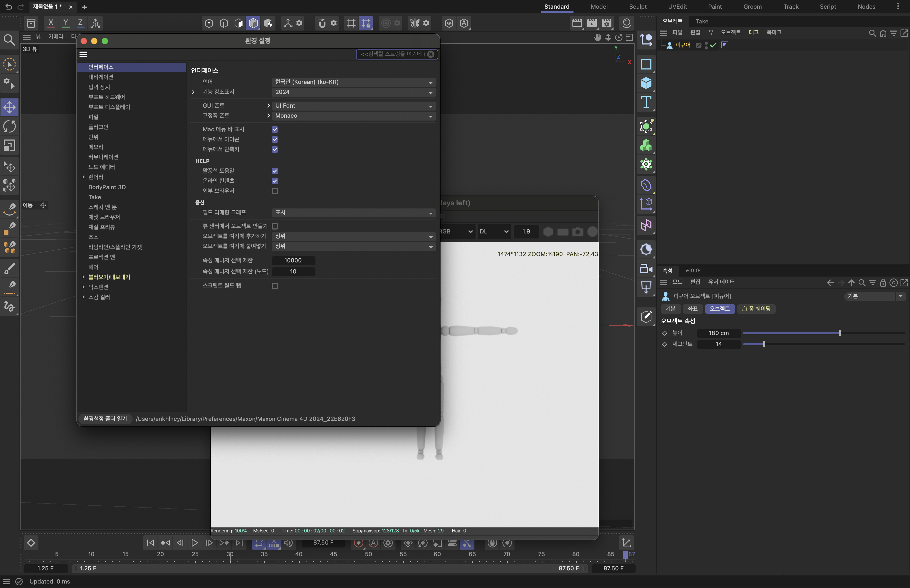
Task: Open the 기능 강조표시 2024 dropdown
Action: coord(353,92)
